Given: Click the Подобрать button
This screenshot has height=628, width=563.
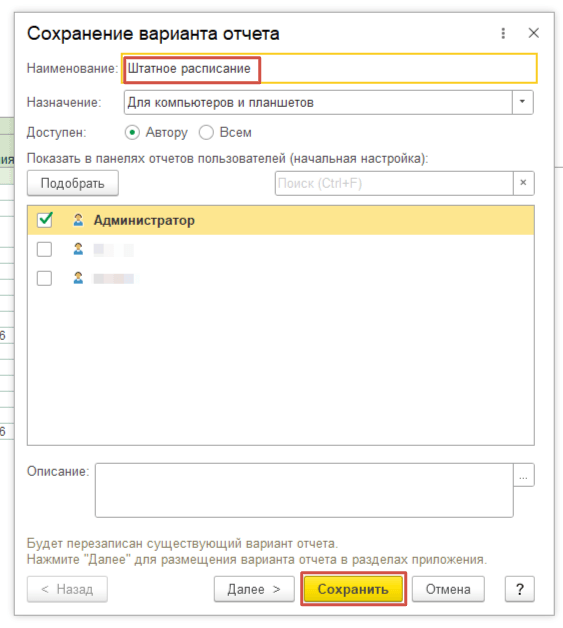Looking at the screenshot, I should tap(73, 183).
